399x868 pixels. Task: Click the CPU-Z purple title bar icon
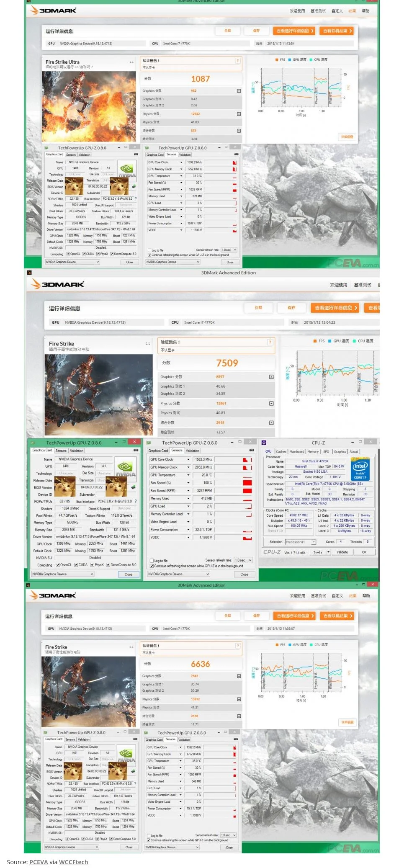pos(264,443)
